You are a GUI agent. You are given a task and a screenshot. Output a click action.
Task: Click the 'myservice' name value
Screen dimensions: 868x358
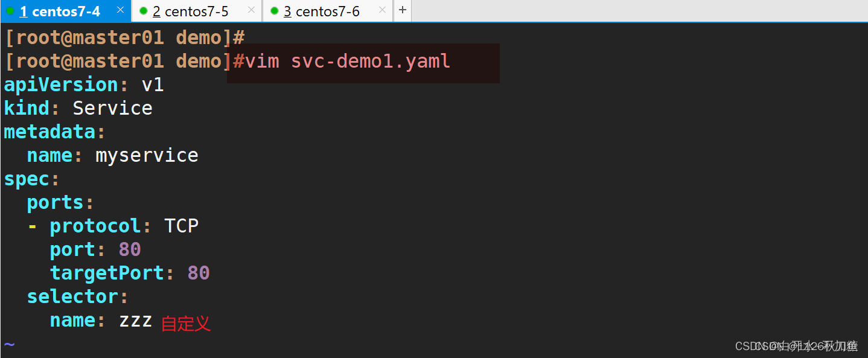tap(147, 156)
